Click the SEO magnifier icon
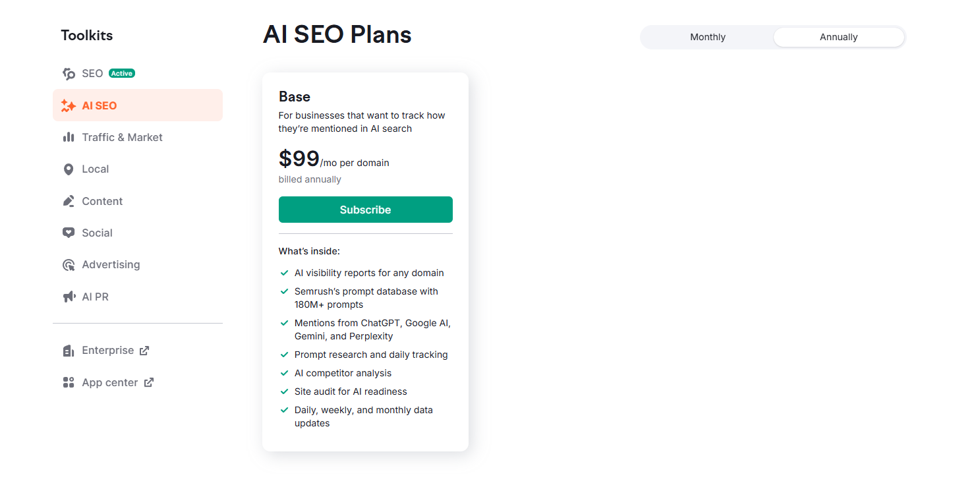 click(69, 73)
